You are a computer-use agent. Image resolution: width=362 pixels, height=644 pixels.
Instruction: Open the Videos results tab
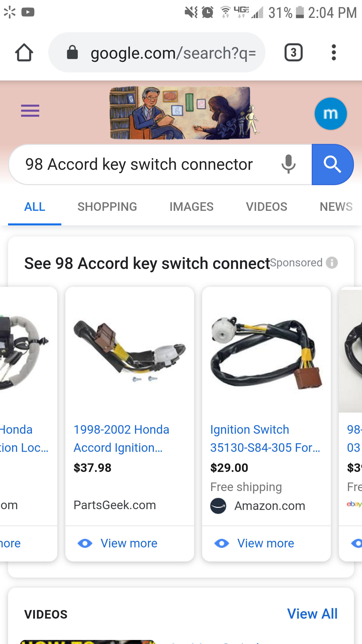coord(266,207)
